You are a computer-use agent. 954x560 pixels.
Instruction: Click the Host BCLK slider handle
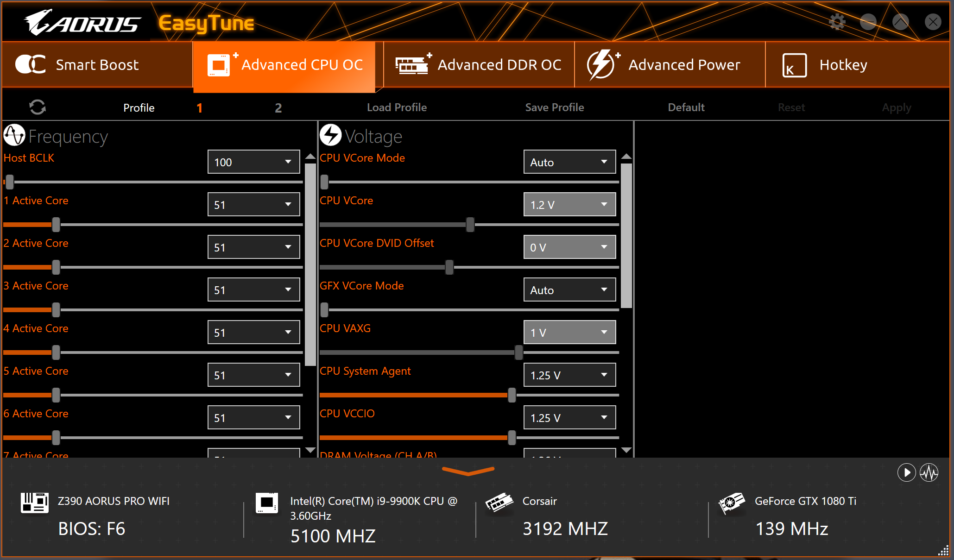click(10, 182)
